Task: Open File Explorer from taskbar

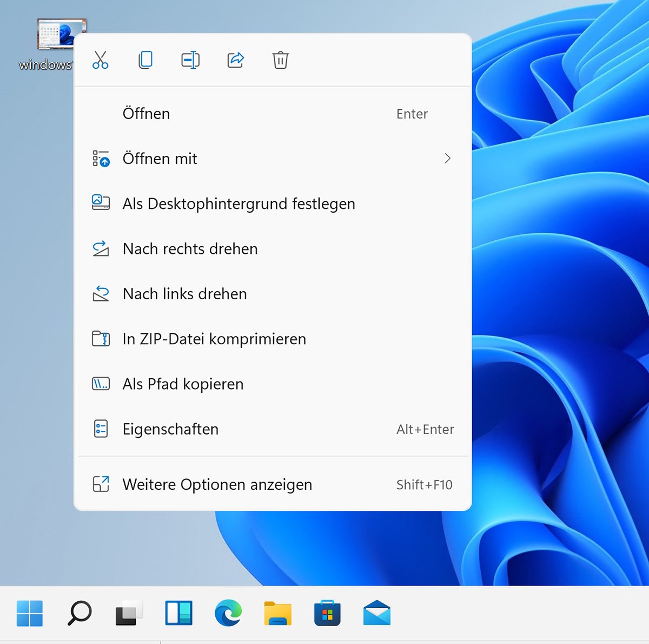Action: click(x=278, y=614)
